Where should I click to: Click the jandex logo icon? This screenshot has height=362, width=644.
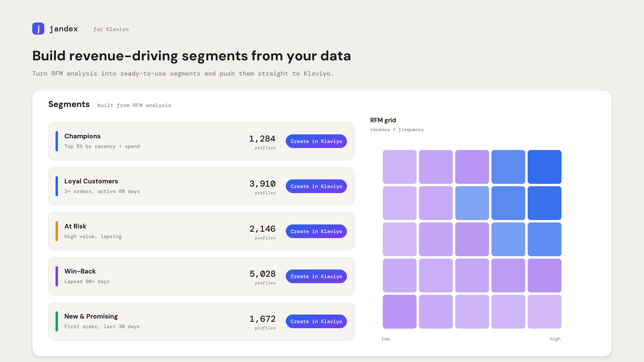coord(38,29)
